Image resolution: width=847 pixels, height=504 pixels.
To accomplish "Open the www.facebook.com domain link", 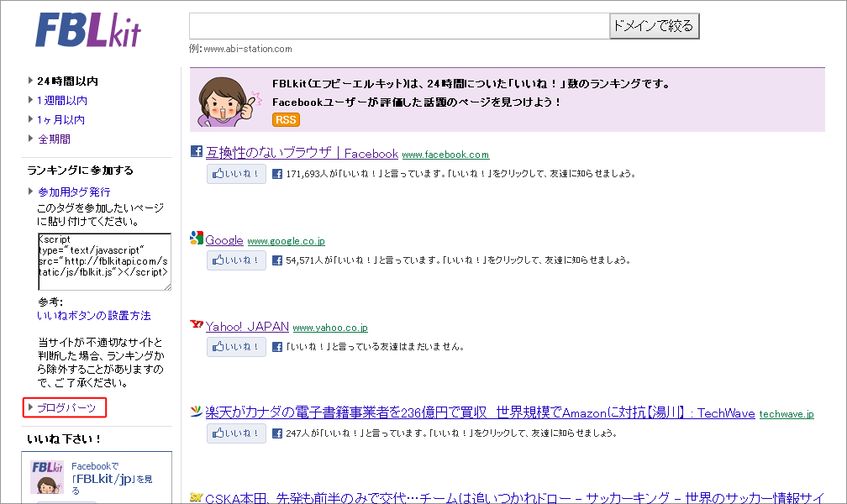I will (x=445, y=155).
